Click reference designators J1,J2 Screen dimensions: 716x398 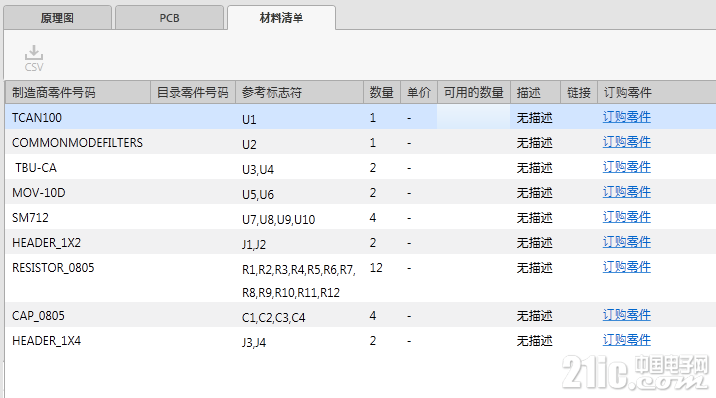[254, 245]
